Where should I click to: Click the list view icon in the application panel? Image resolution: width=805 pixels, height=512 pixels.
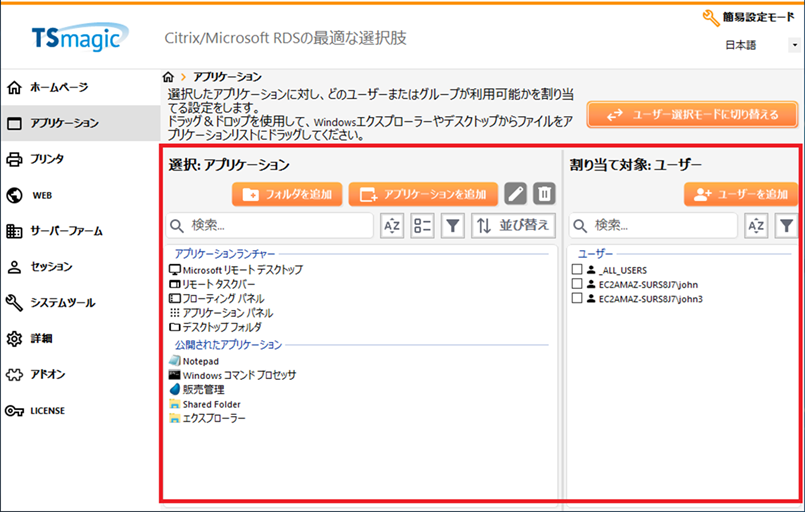(x=422, y=226)
